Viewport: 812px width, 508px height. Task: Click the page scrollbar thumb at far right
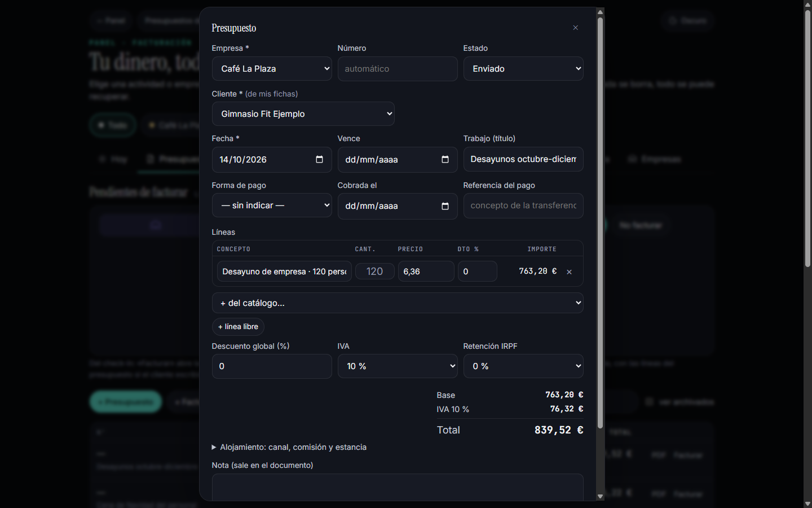(x=807, y=138)
